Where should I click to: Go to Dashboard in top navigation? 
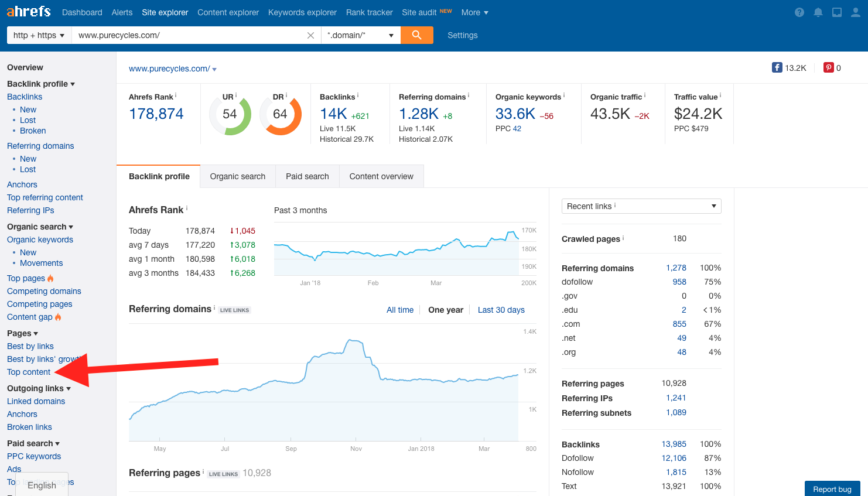point(82,12)
